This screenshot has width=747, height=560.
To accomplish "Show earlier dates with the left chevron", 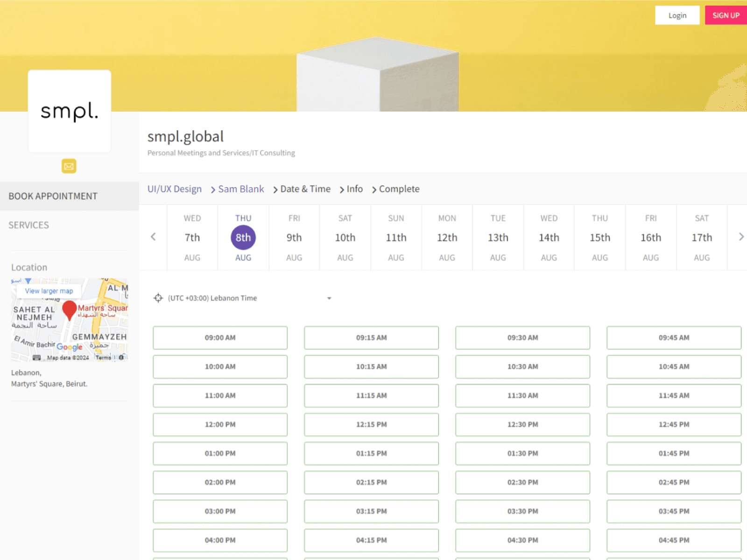I will point(153,237).
